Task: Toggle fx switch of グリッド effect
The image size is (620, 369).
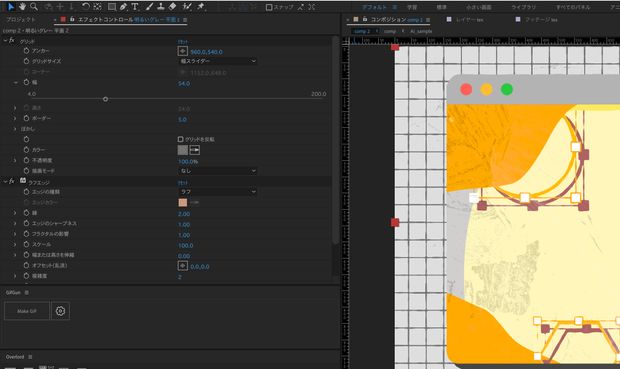Action: click(12, 40)
